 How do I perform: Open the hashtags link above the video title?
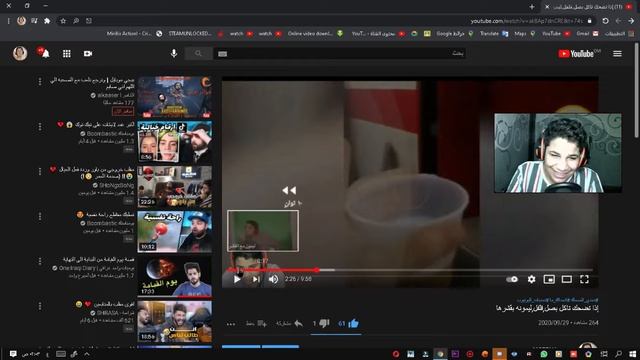coord(557,300)
